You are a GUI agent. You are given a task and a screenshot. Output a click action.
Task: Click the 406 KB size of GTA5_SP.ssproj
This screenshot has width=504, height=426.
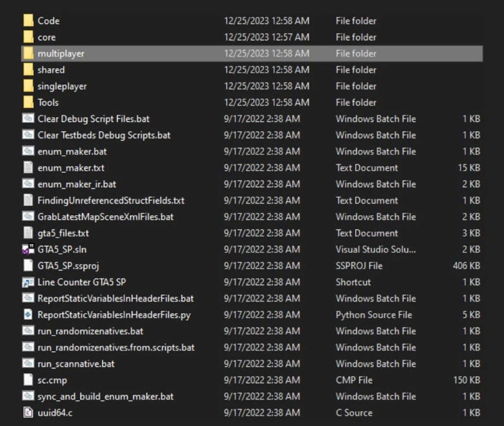[x=467, y=266]
